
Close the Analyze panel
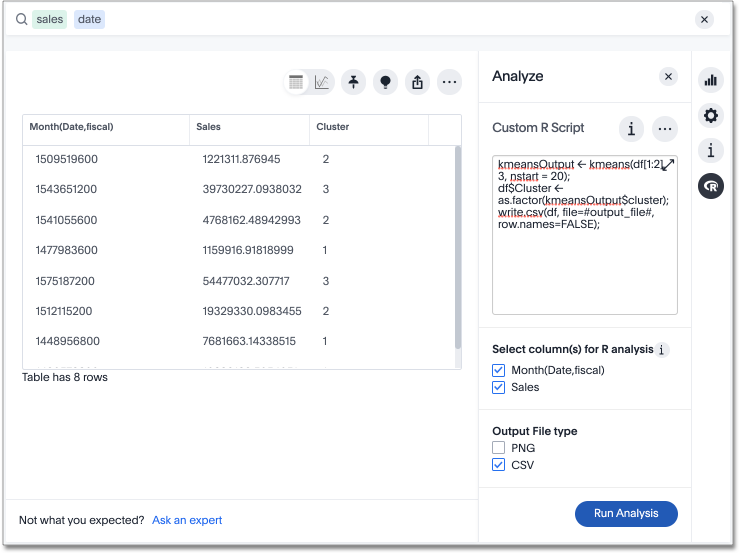pos(668,76)
